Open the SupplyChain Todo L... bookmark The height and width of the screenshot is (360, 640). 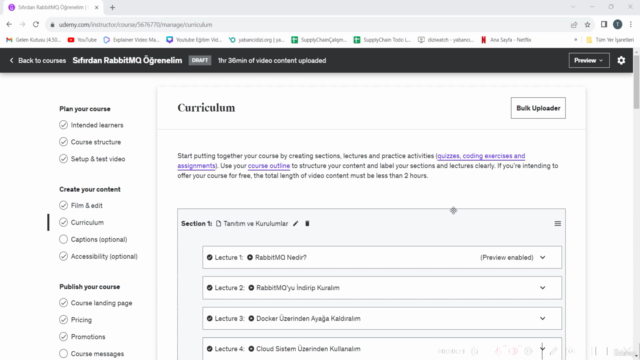[382, 40]
